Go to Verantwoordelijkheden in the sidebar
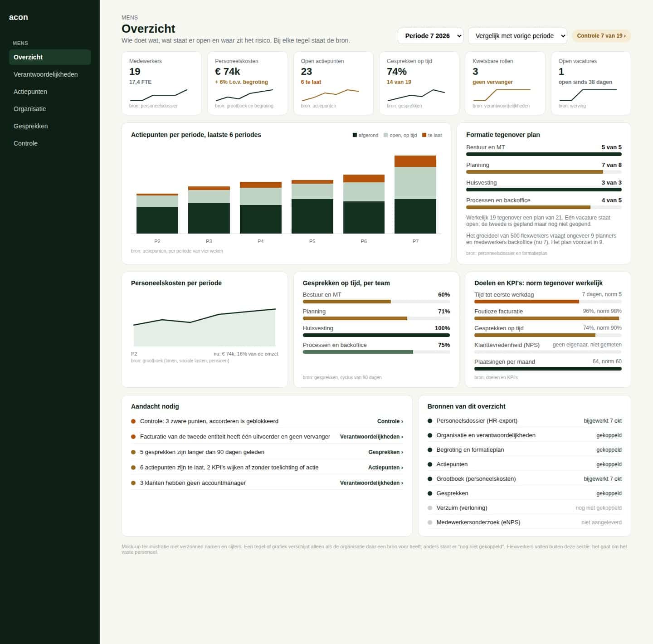The height and width of the screenshot is (644, 653). point(50,74)
